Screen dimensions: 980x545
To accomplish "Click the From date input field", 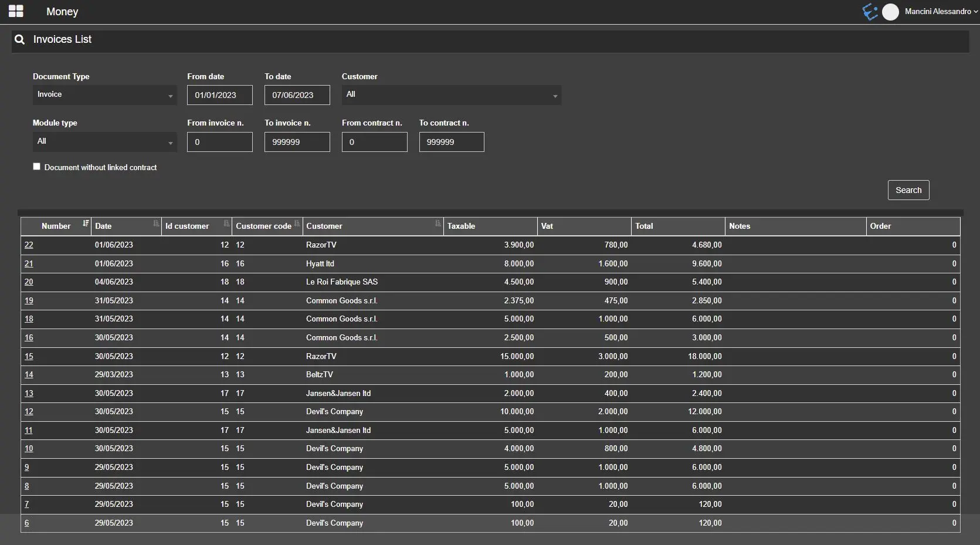I will (x=220, y=95).
